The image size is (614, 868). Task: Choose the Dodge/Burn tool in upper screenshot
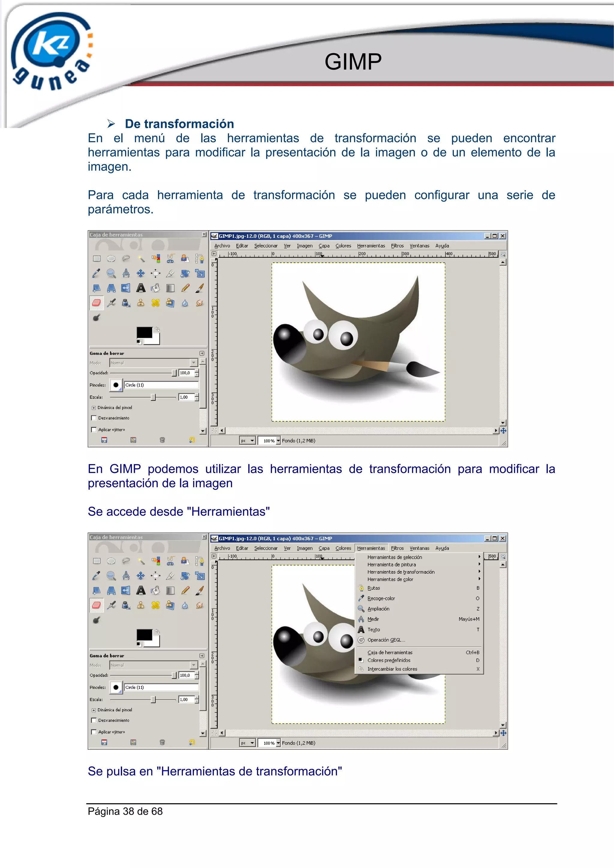[97, 318]
